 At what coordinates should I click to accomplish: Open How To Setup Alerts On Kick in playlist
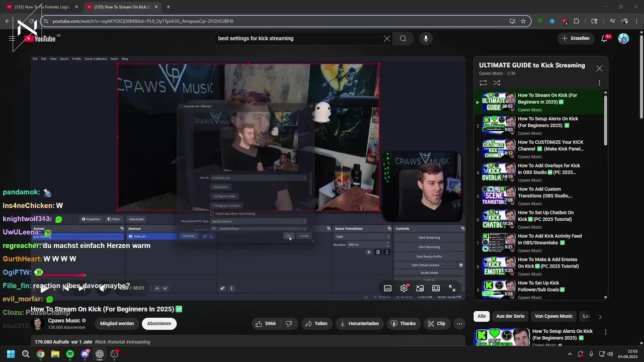539,126
